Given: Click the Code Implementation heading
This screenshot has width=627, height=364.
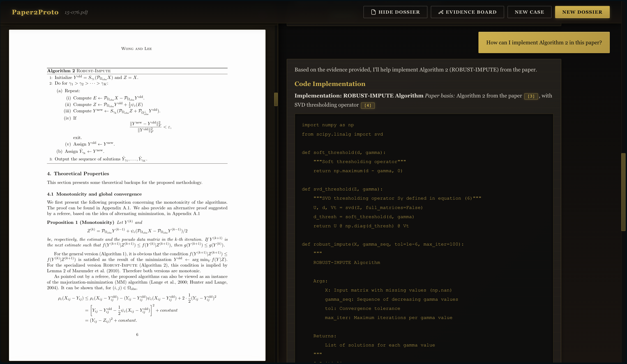Looking at the screenshot, I should tap(330, 84).
